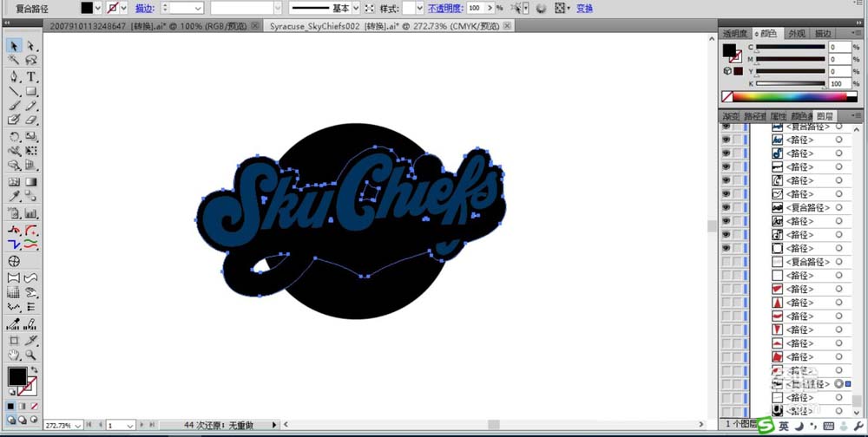Enable Draw Inside mode

pyautogui.click(x=34, y=420)
